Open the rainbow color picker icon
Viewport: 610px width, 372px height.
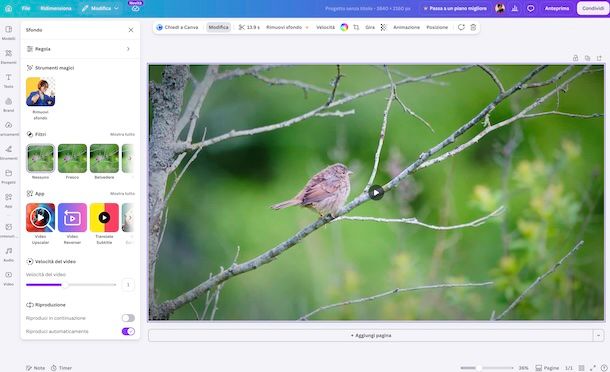pos(344,27)
